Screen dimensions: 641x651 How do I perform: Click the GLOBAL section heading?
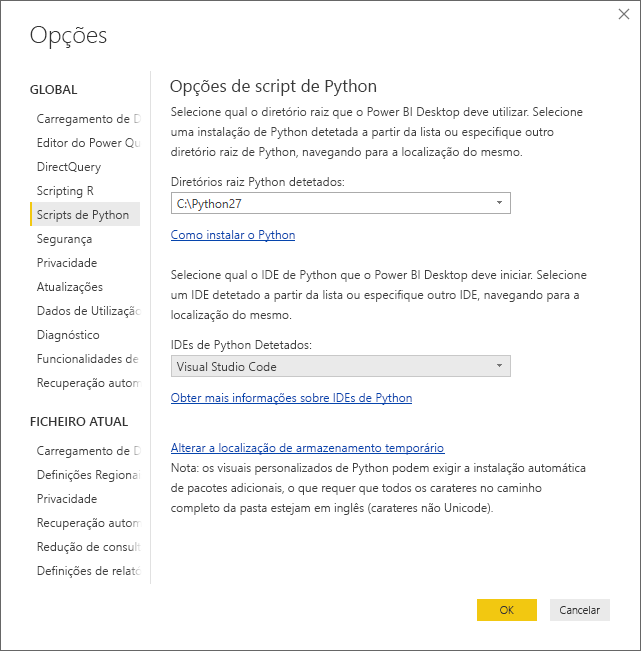[54, 90]
